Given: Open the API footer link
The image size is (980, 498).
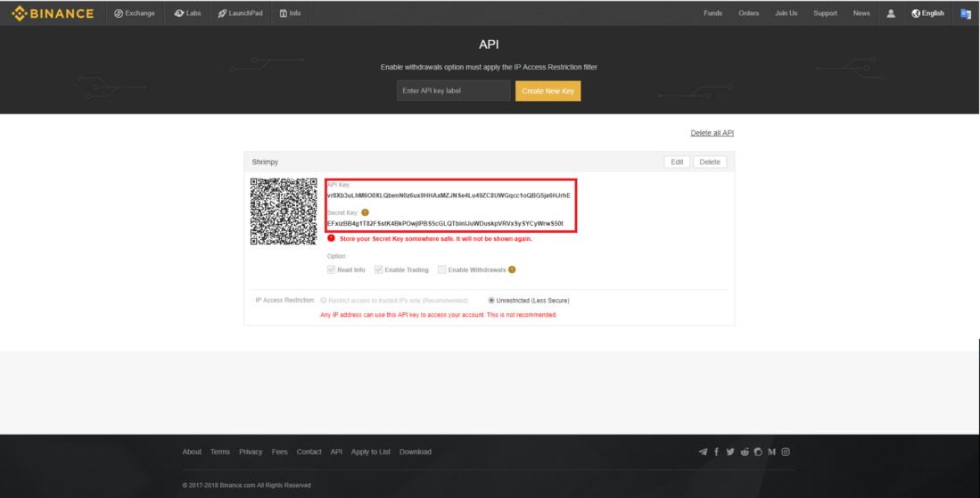Looking at the screenshot, I should 336,452.
